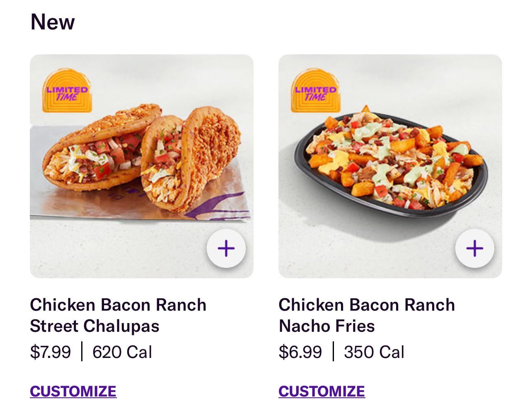This screenshot has width=532, height=416.
Task: Click the divider between $7.99 and 620 Cal
Action: click(82, 352)
